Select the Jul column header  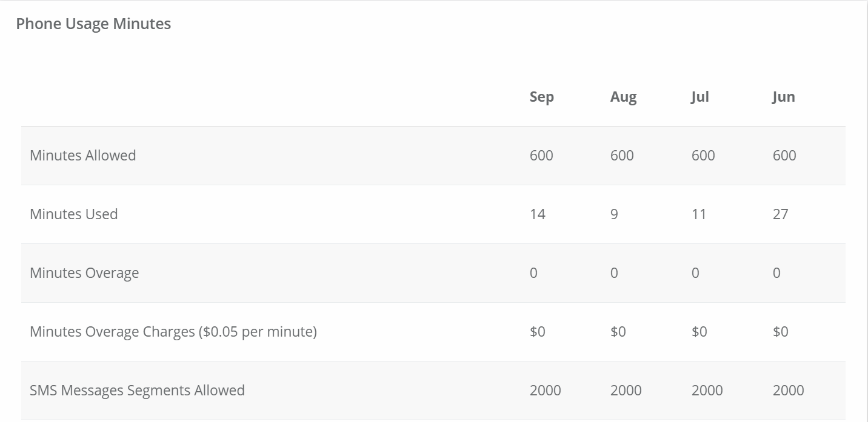pyautogui.click(x=699, y=97)
